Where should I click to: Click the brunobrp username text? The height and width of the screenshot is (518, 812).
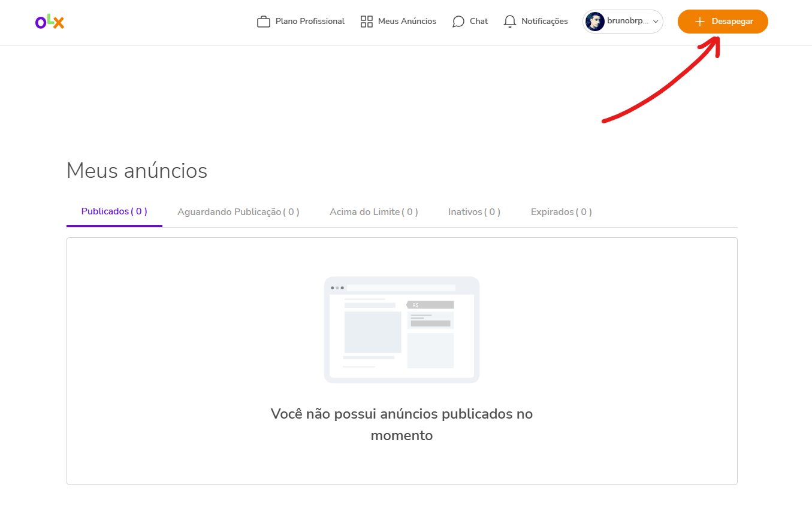point(628,21)
